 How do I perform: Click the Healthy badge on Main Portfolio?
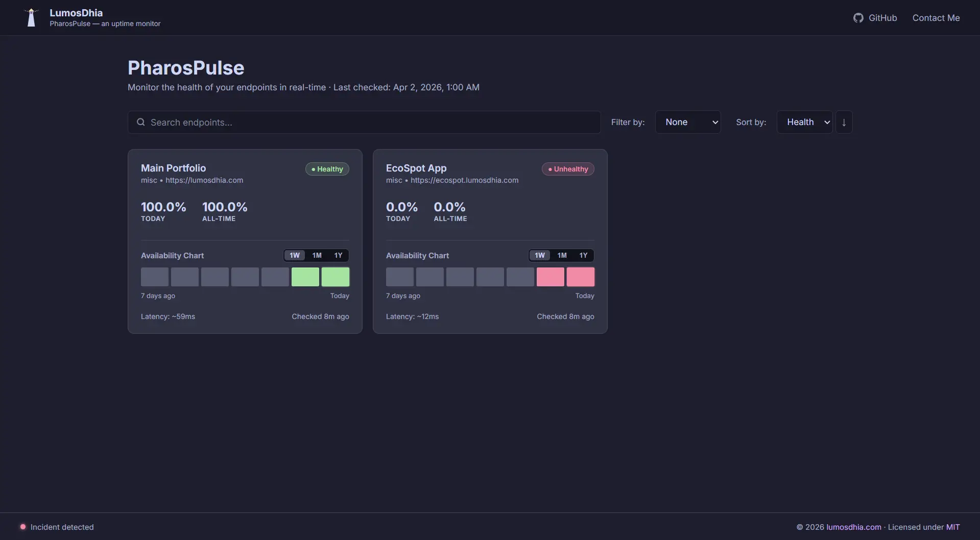327,169
